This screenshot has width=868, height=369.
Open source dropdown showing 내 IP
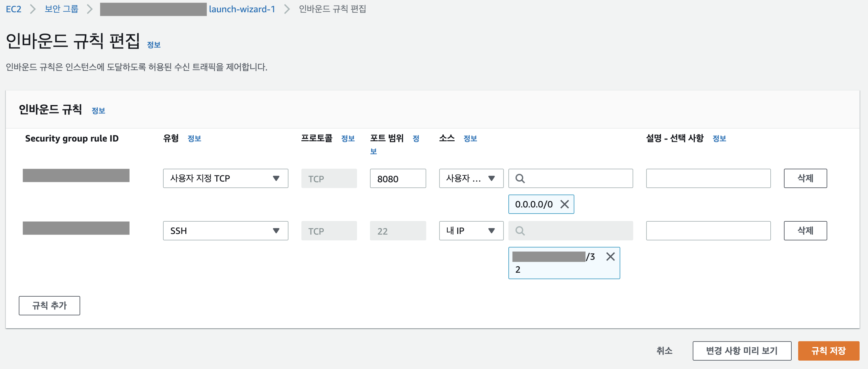(471, 231)
